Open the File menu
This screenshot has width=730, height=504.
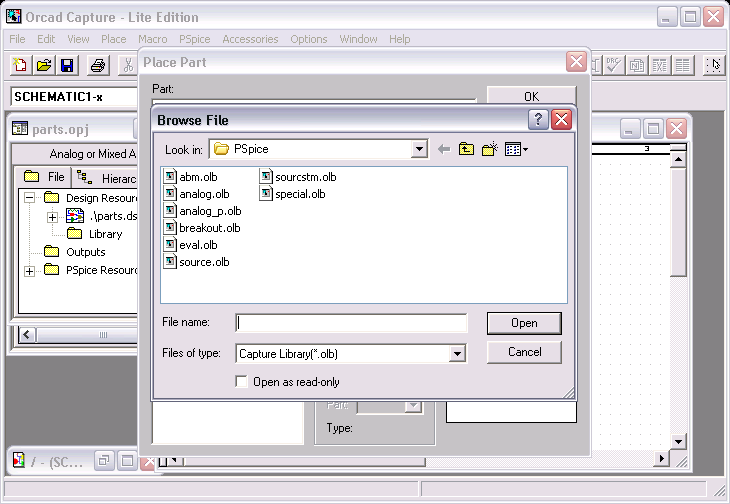(x=17, y=39)
